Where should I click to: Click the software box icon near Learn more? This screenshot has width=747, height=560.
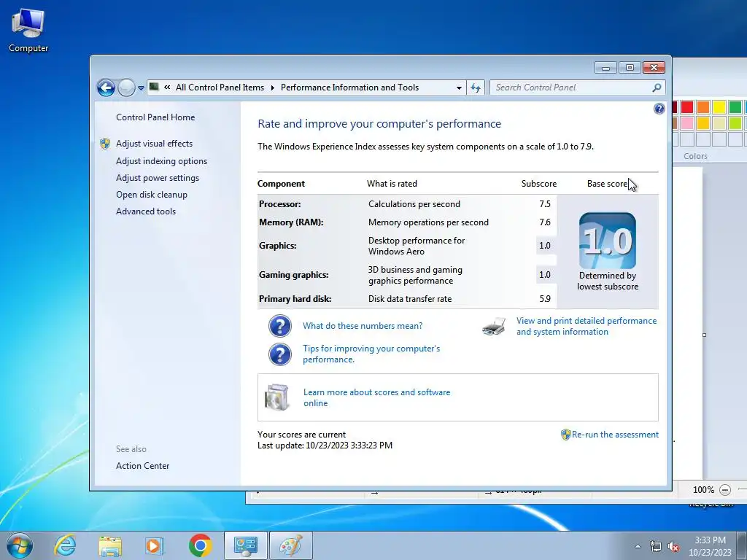[277, 397]
